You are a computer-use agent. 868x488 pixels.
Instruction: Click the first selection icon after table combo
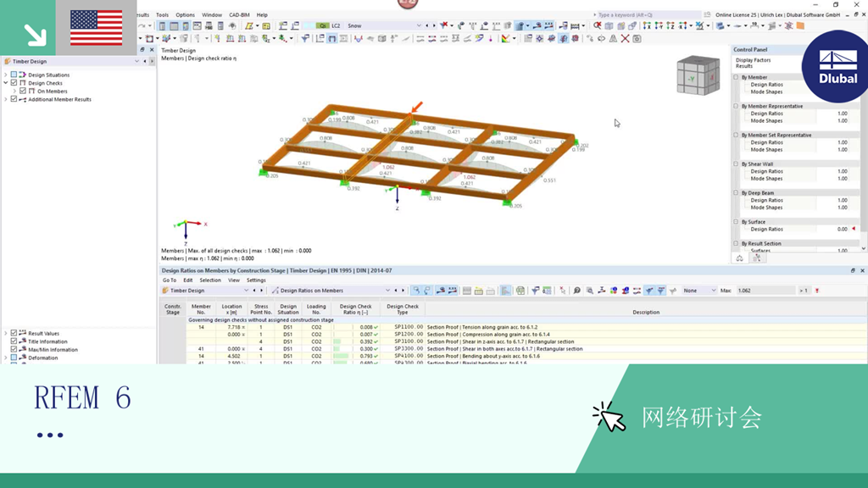click(415, 291)
